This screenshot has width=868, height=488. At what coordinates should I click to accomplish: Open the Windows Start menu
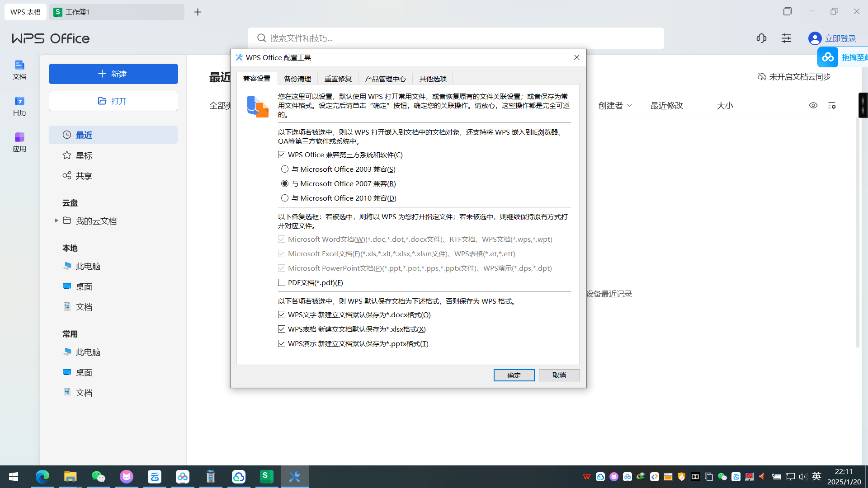14,477
